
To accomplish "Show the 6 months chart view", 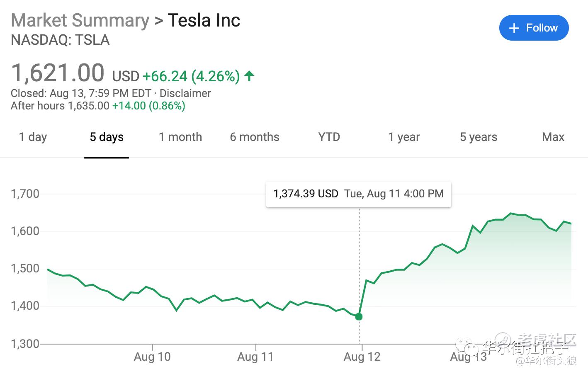I will coord(255,137).
